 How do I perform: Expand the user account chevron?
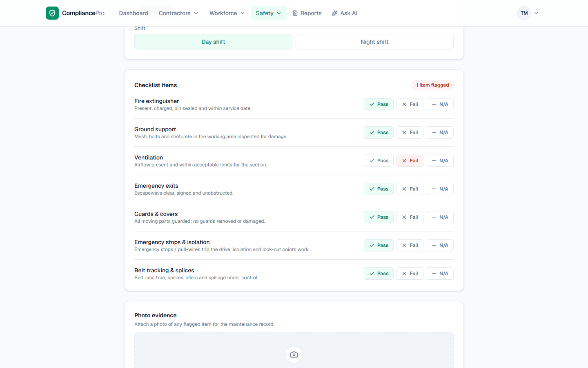click(x=536, y=13)
